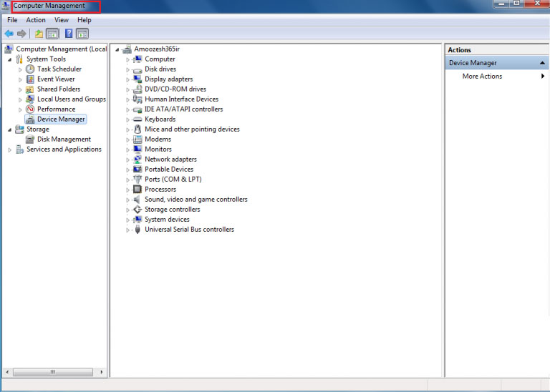
Task: Select the Local Users and Groups label
Action: tap(72, 99)
